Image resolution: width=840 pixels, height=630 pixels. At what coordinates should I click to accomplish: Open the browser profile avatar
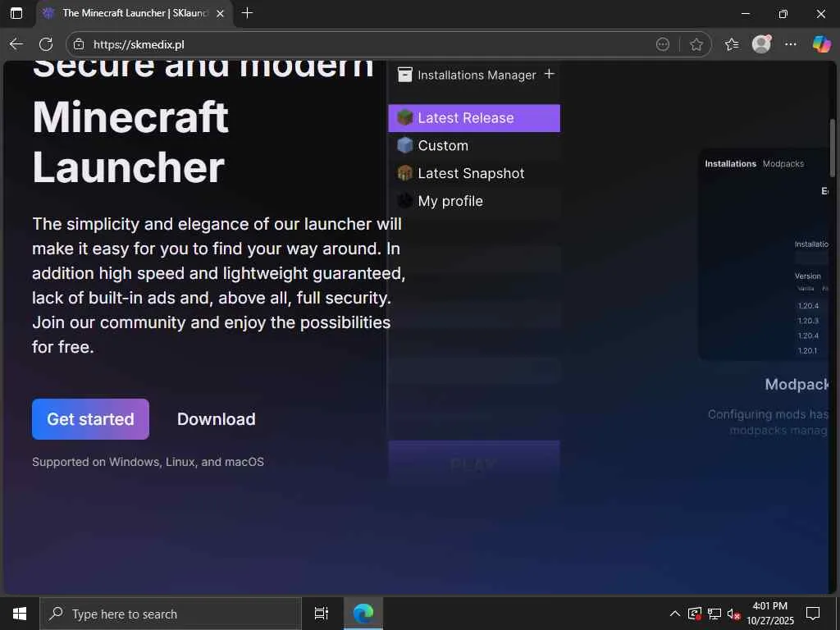point(761,44)
